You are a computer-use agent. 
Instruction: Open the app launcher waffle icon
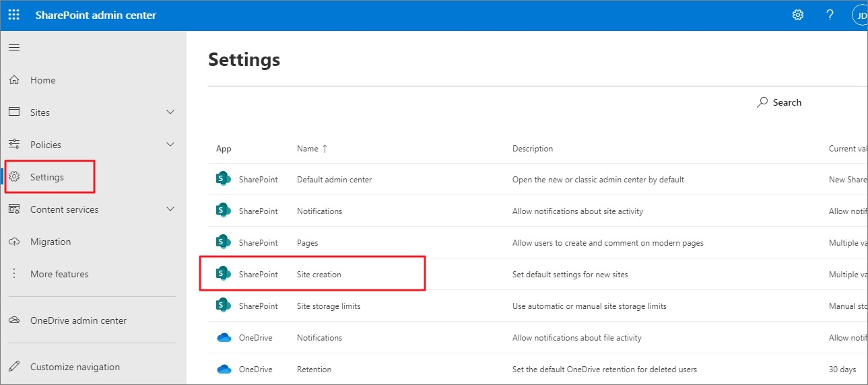pos(13,15)
